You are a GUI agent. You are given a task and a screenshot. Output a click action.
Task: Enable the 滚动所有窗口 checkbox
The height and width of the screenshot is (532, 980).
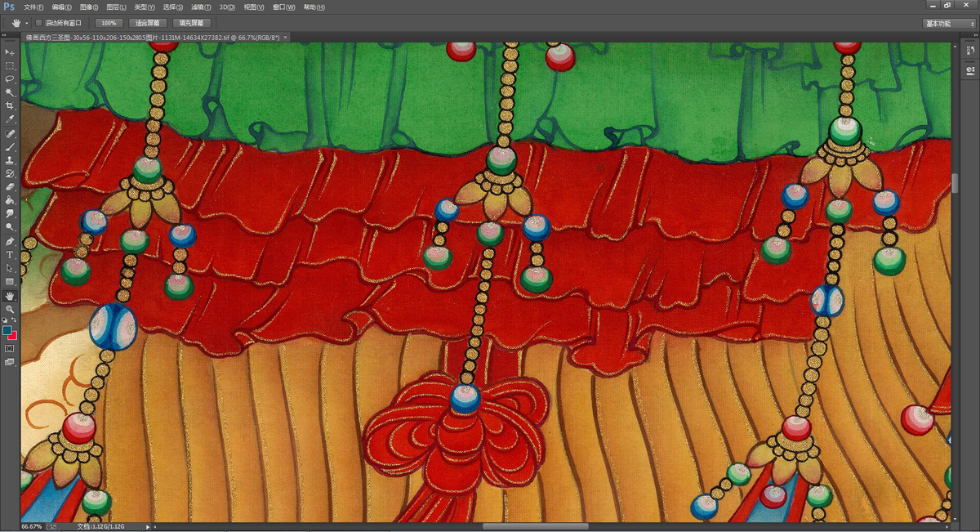[x=39, y=23]
